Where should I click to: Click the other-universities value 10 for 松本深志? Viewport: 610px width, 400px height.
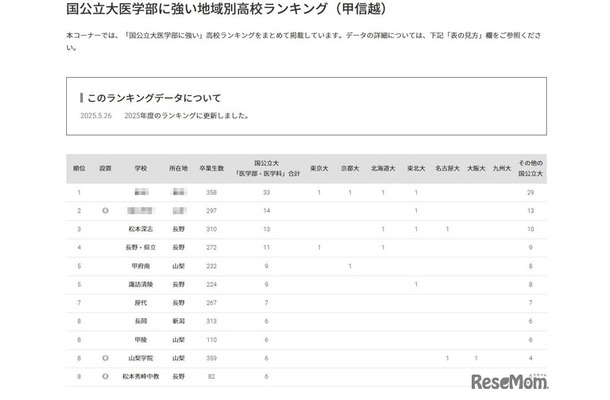point(530,229)
